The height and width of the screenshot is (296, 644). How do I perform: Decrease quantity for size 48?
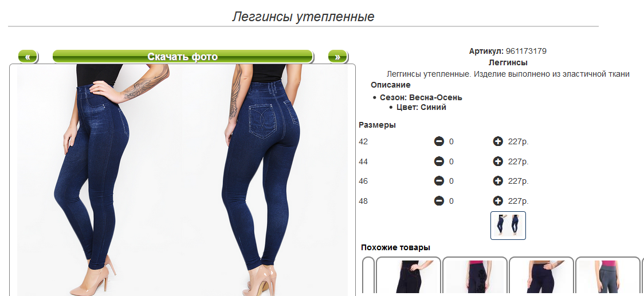coord(439,201)
